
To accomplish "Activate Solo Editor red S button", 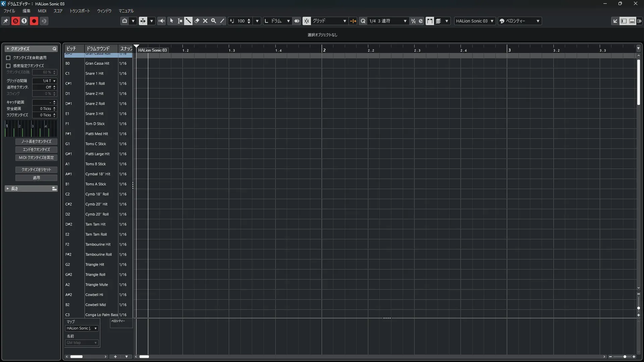I will [15, 21].
